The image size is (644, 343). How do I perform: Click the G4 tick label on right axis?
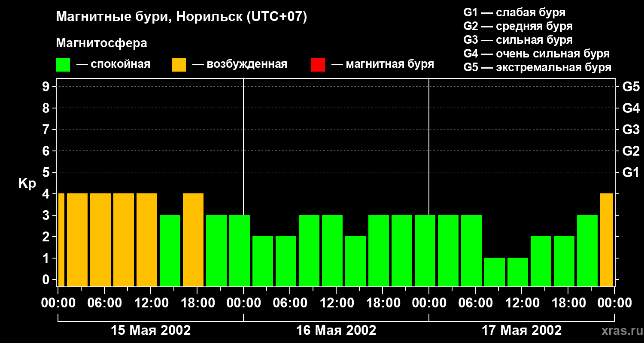(631, 108)
